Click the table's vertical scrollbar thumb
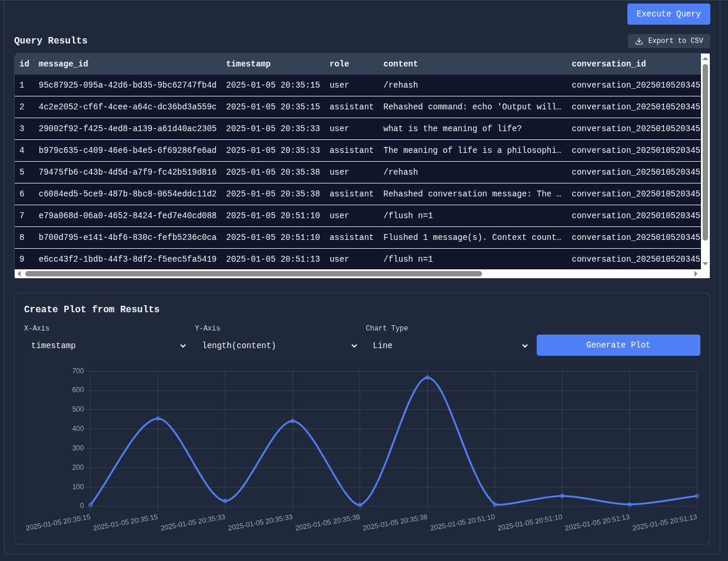 pos(705,152)
